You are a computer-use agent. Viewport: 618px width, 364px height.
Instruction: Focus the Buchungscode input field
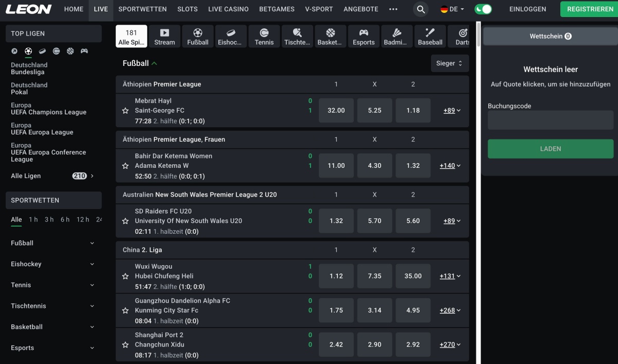(551, 120)
